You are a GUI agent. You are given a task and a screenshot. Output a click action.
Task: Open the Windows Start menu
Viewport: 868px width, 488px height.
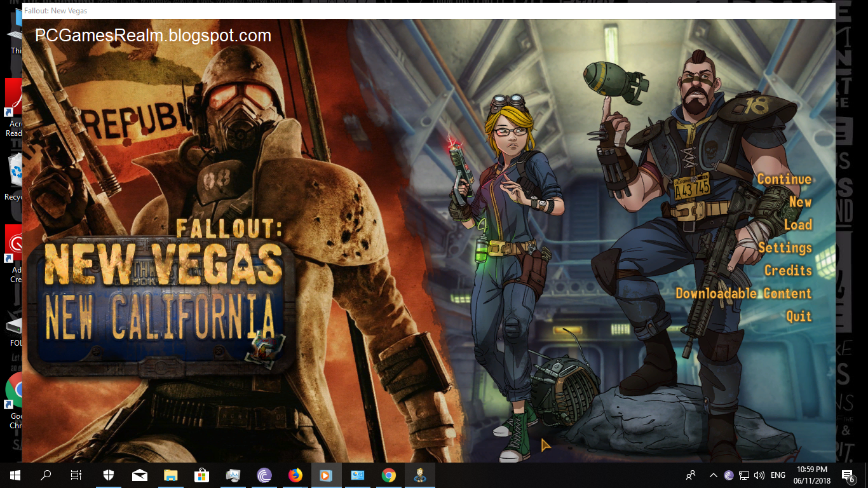tap(15, 475)
